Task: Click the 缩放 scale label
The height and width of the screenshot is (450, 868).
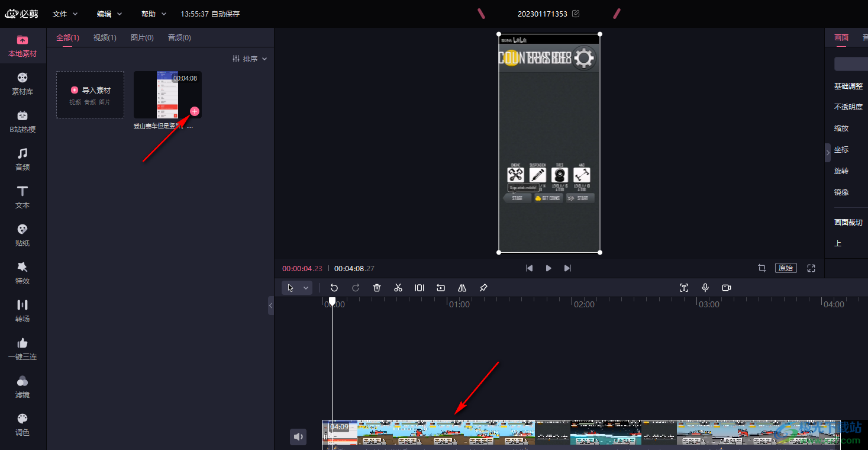Action: (841, 128)
